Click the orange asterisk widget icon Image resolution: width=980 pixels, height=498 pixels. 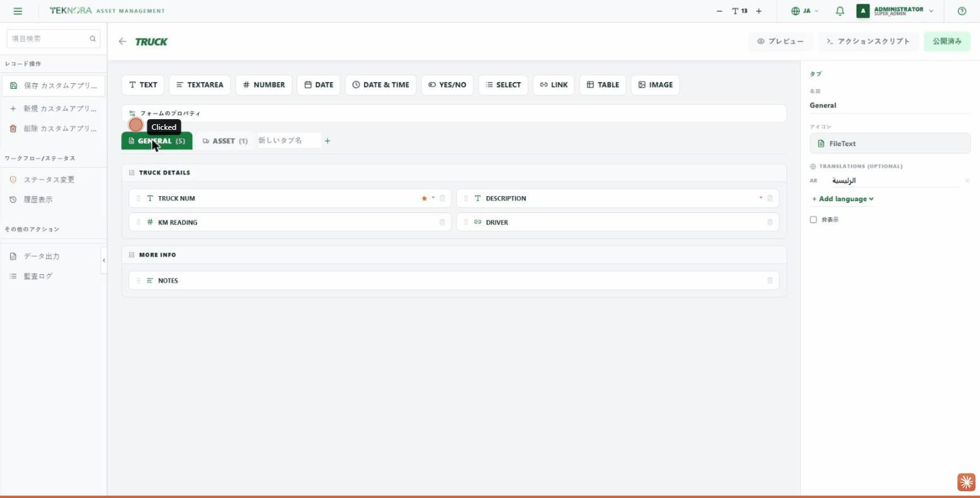pyautogui.click(x=966, y=482)
